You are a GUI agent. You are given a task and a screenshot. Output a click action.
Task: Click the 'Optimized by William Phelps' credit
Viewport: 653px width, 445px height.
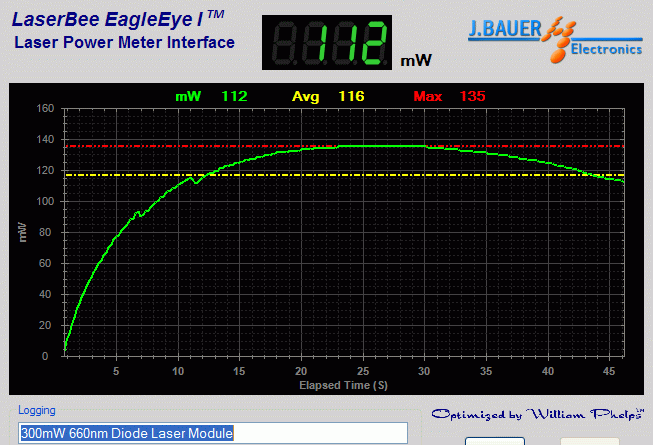[538, 414]
